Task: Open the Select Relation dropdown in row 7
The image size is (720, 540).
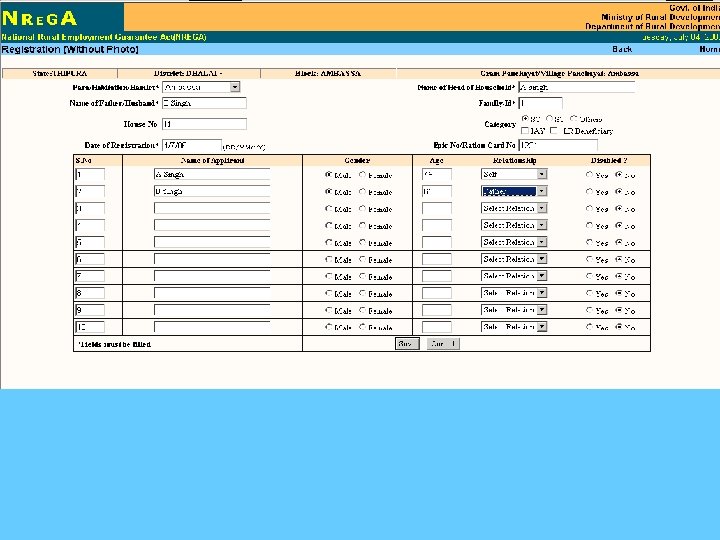Action: tap(514, 276)
